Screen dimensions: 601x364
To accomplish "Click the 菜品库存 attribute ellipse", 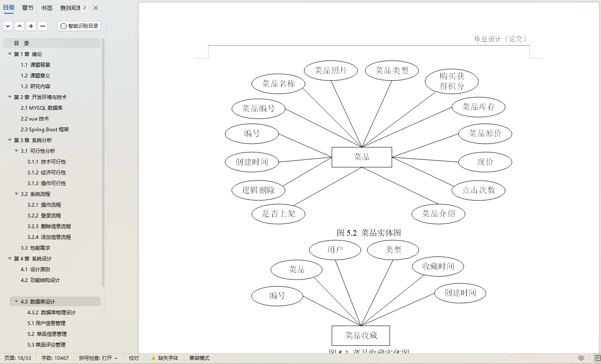I will (x=479, y=107).
